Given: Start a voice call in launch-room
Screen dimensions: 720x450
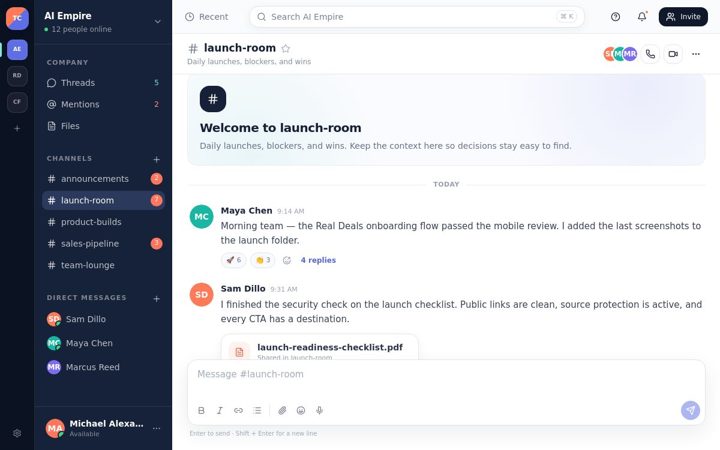Looking at the screenshot, I should click(x=650, y=54).
